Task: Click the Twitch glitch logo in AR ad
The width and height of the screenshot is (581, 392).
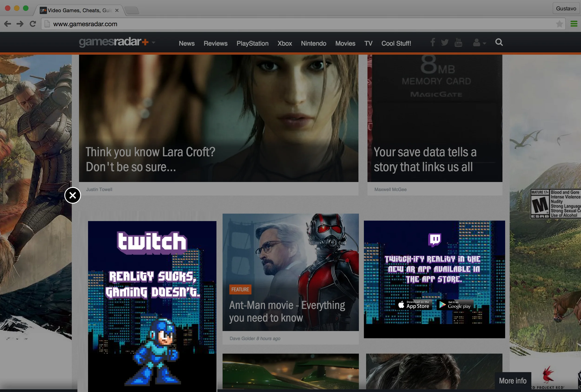Action: [435, 240]
